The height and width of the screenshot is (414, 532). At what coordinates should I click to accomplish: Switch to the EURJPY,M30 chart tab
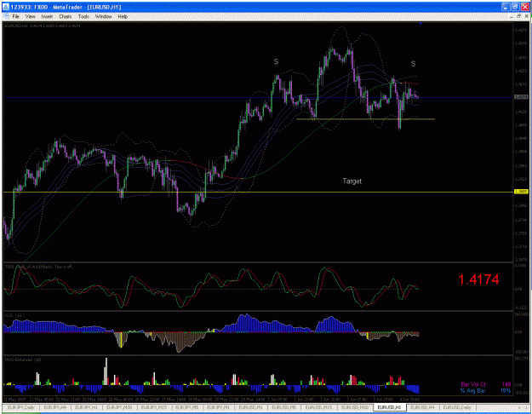[119, 407]
